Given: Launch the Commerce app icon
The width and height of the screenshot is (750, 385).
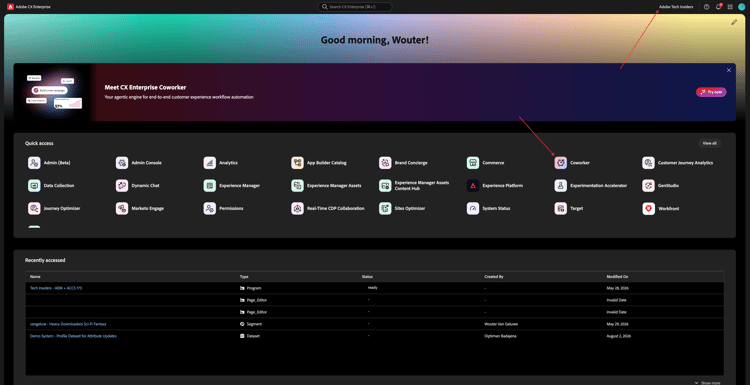Looking at the screenshot, I should click(473, 163).
